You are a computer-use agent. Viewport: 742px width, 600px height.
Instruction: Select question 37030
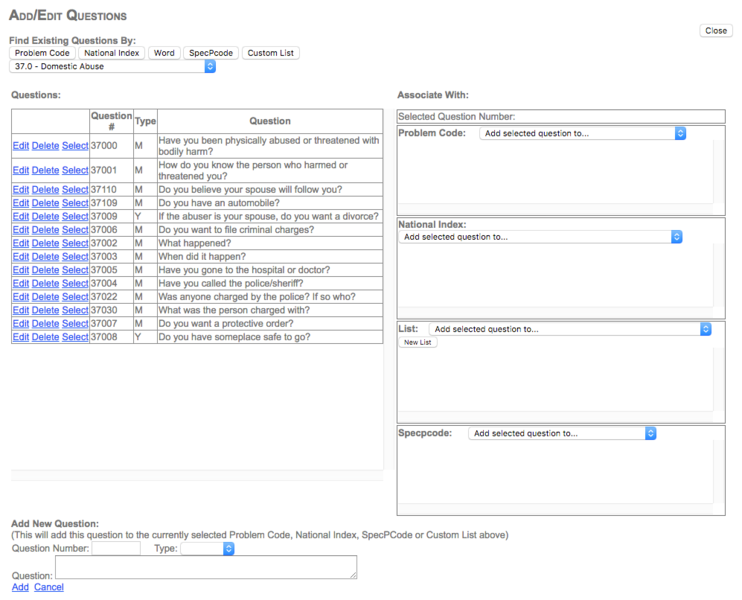click(75, 310)
